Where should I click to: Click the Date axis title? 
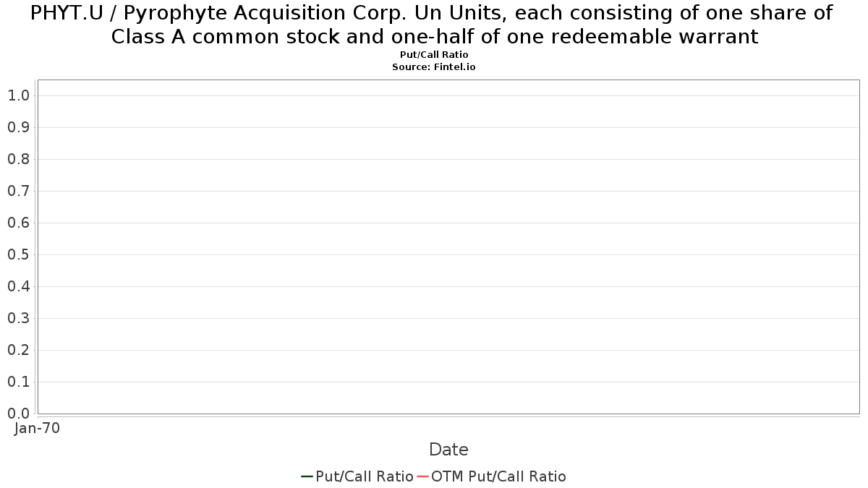448,450
